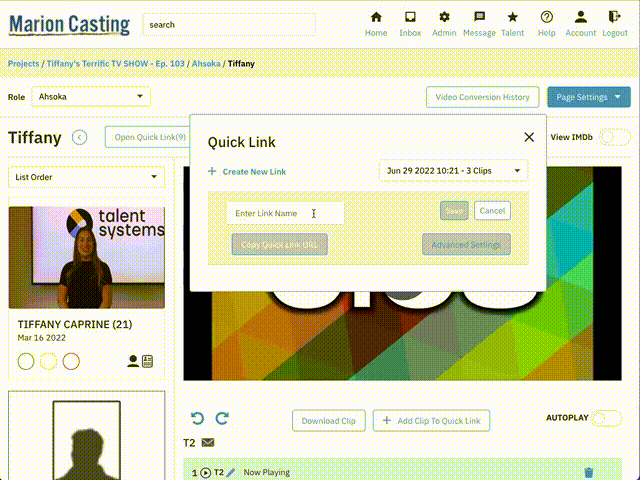
Task: Click the Projects breadcrumb link
Action: click(24, 64)
